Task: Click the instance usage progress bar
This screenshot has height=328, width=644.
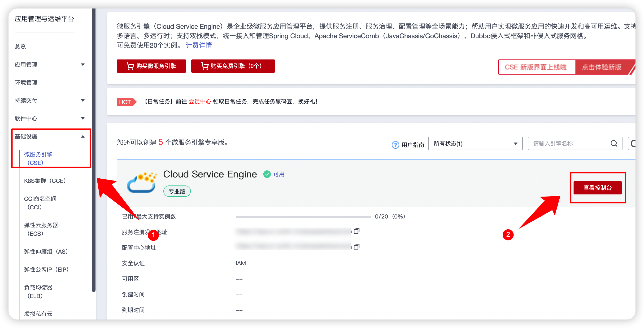Action: click(303, 217)
